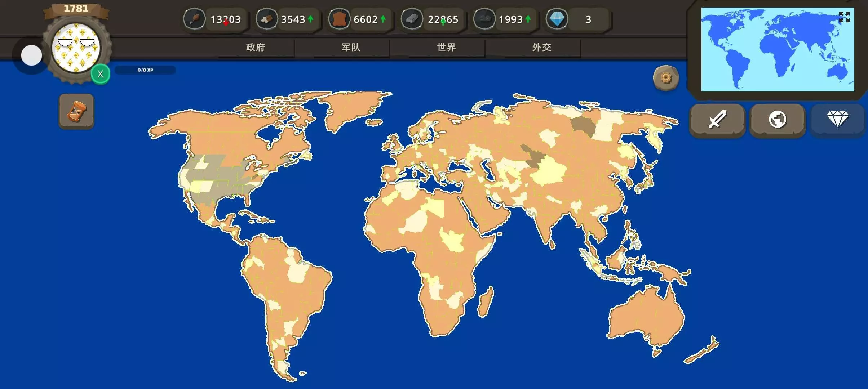Click the white joystick circle control
This screenshot has height=389, width=868.
click(x=31, y=55)
